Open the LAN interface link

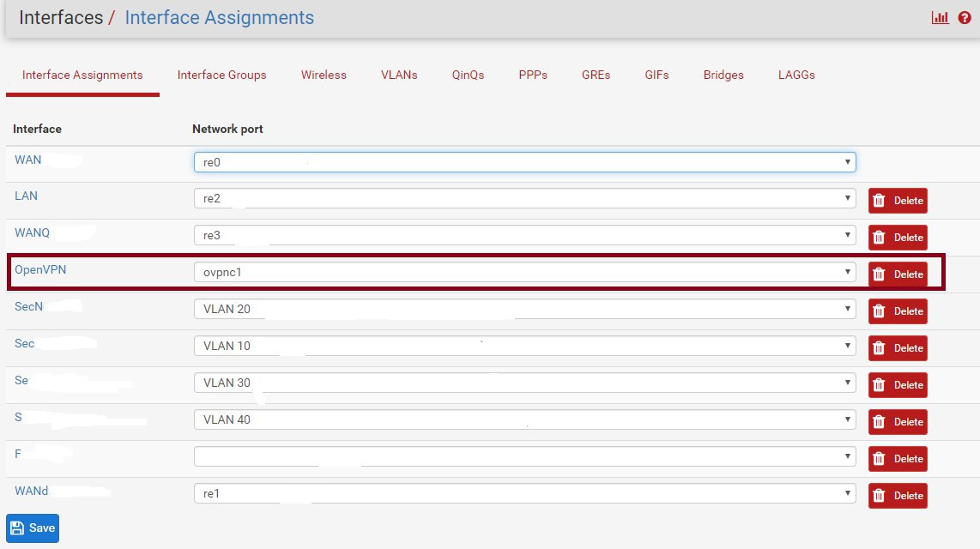coord(27,196)
